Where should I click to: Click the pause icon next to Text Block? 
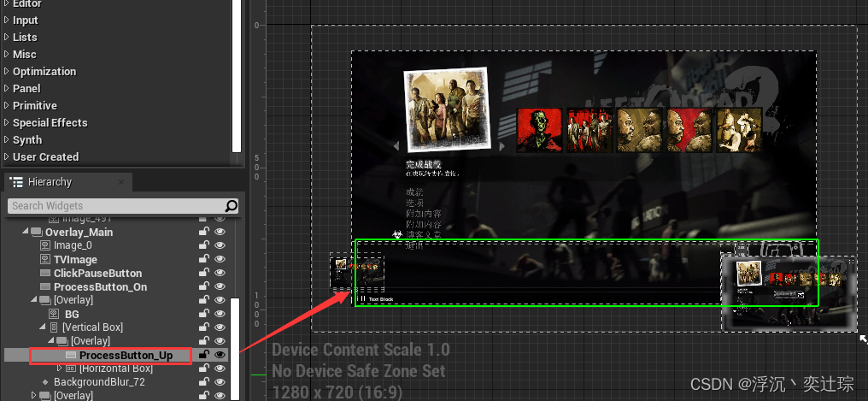362,299
